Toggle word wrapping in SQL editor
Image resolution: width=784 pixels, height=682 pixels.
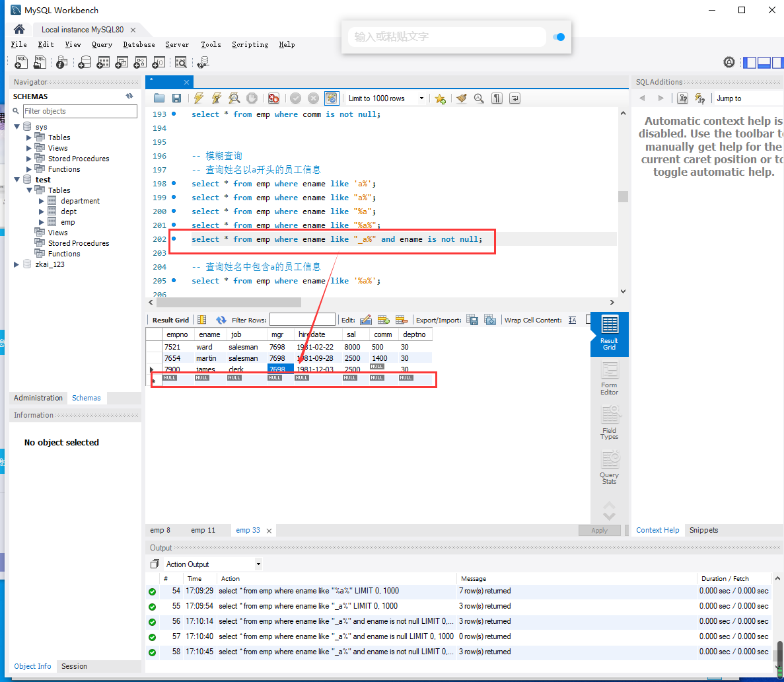click(x=515, y=98)
